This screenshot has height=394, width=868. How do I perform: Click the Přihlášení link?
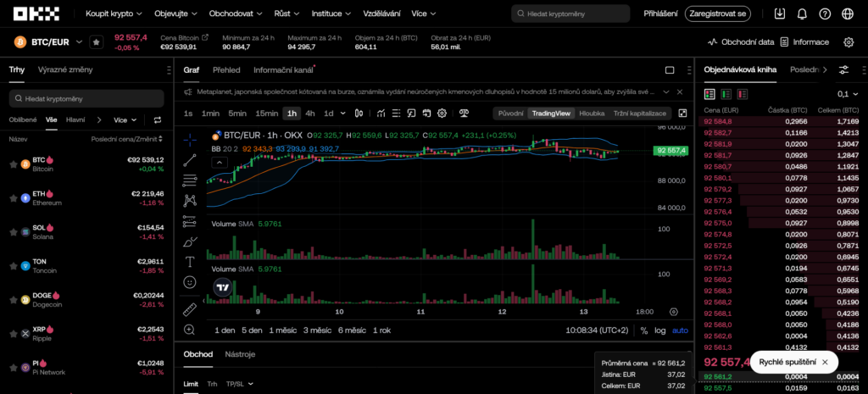(x=660, y=14)
